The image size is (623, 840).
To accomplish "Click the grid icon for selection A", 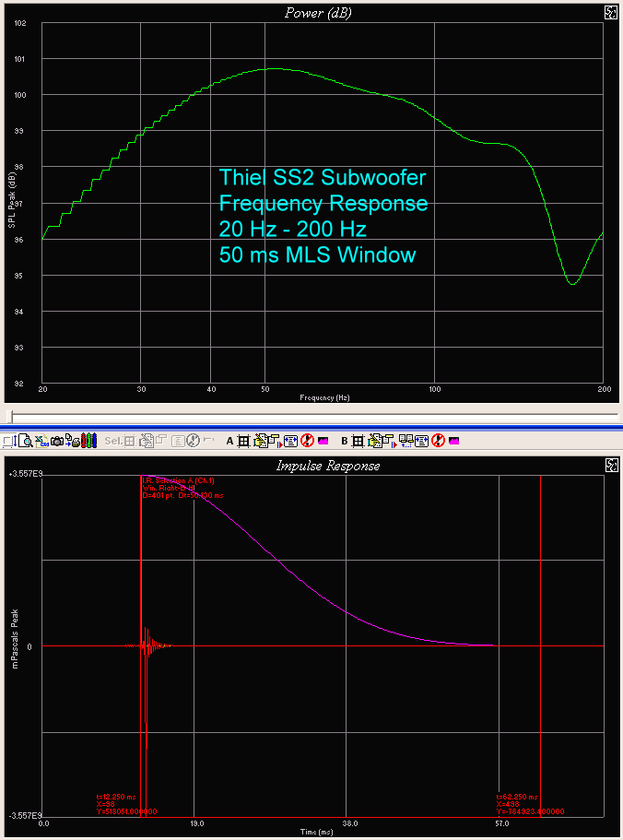I will pos(243,441).
